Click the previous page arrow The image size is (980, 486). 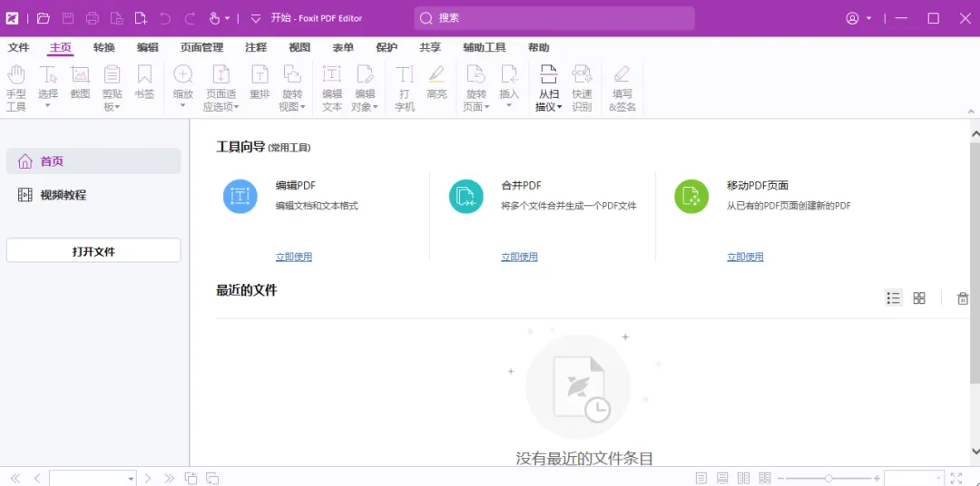[37, 479]
